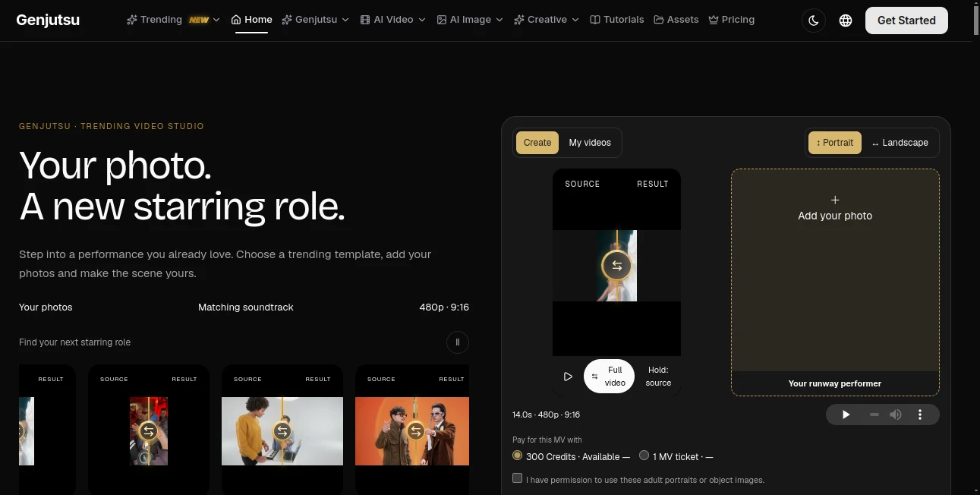Click the swap icon on the orange duo template
The width and height of the screenshot is (980, 495).
click(x=415, y=431)
